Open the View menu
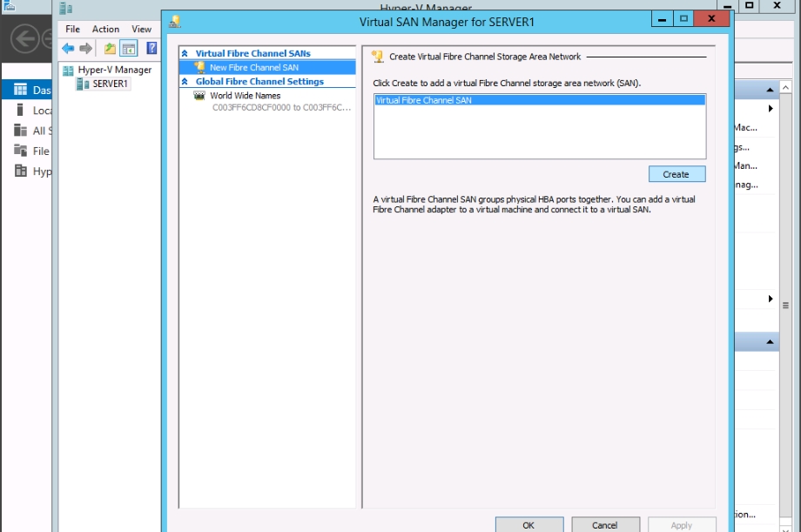This screenshot has height=532, width=801. pyautogui.click(x=141, y=29)
